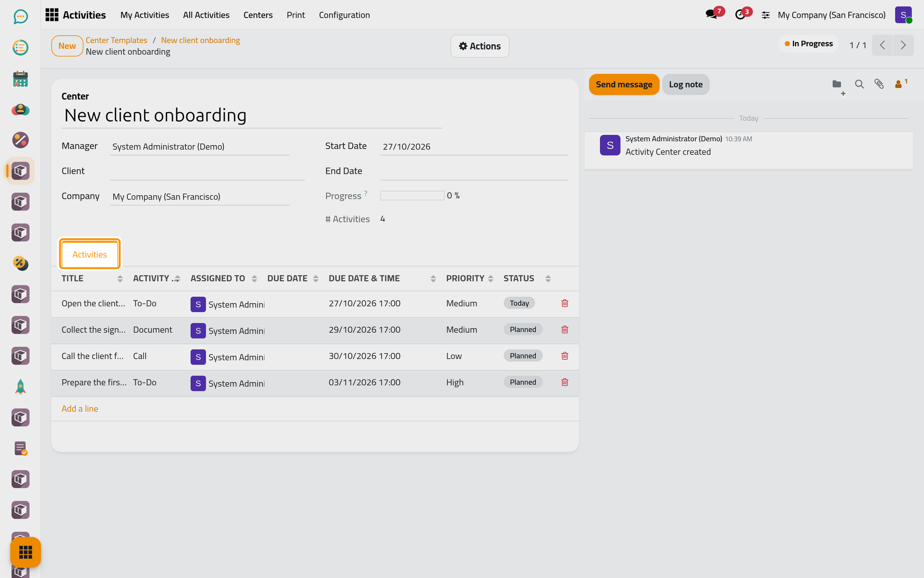Search messages with the magnifier icon
The height and width of the screenshot is (578, 924).
[x=859, y=84]
